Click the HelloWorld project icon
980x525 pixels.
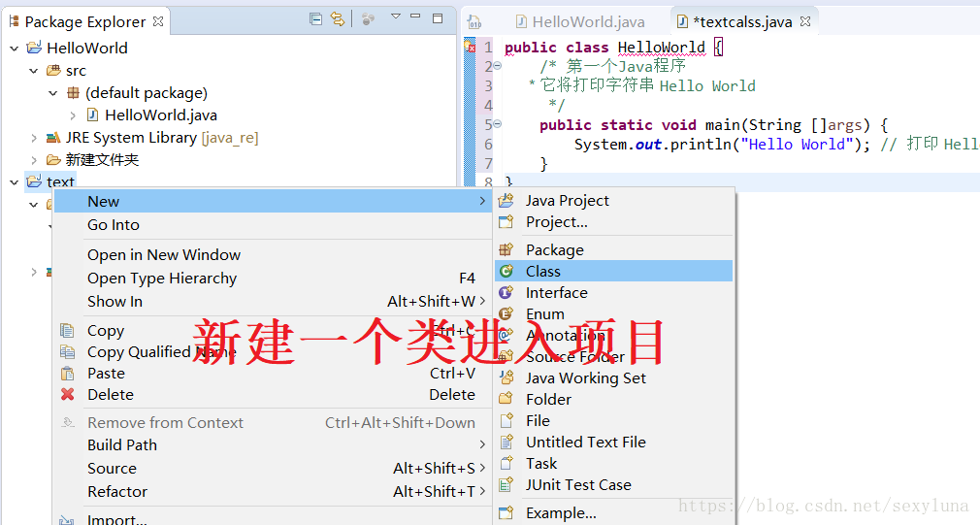(34, 48)
